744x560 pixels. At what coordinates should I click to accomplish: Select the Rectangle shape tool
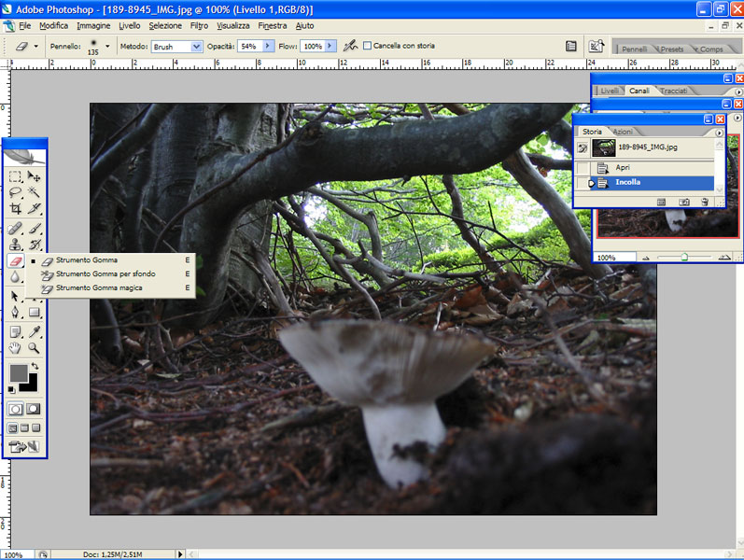click(x=34, y=313)
